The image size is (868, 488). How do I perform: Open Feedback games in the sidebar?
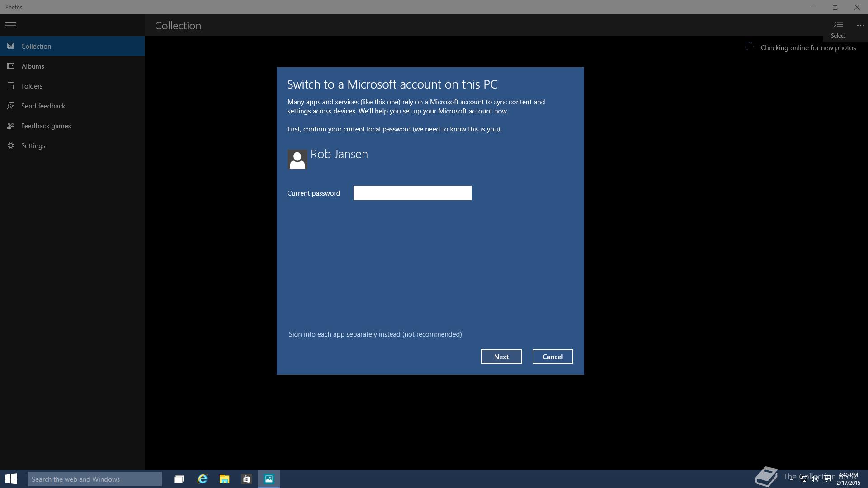coord(72,126)
